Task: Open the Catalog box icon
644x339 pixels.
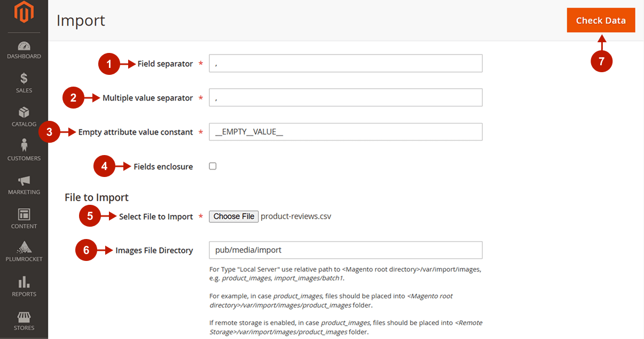Action: click(x=23, y=112)
